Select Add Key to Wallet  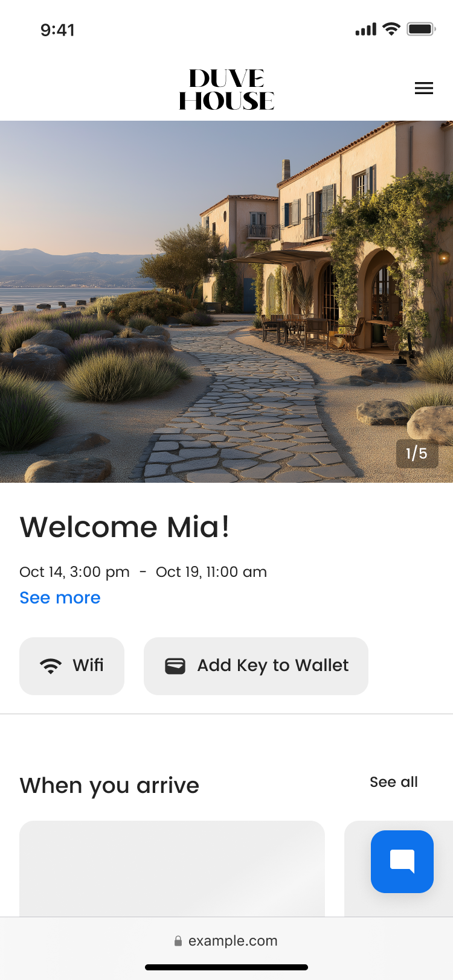click(256, 666)
